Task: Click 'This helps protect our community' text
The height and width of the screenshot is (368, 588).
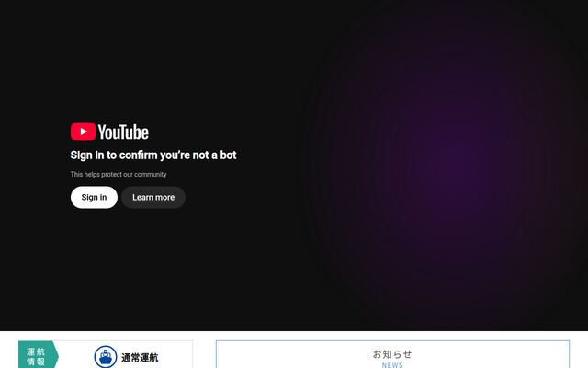Action: point(119,174)
